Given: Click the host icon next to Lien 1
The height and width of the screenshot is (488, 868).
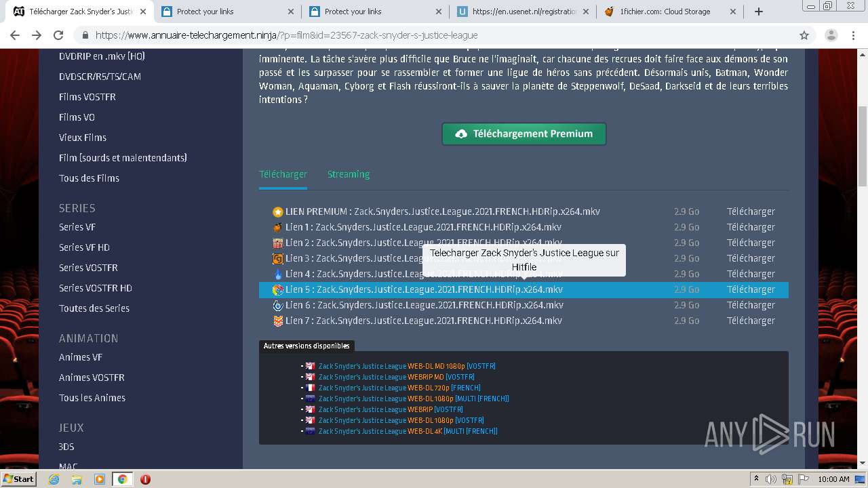Looking at the screenshot, I should (x=278, y=228).
